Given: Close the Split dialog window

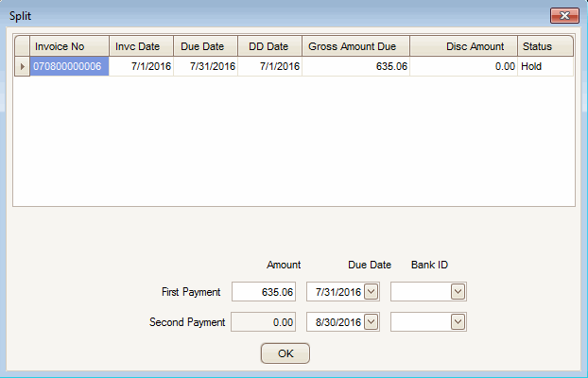Looking at the screenshot, I should tap(563, 17).
